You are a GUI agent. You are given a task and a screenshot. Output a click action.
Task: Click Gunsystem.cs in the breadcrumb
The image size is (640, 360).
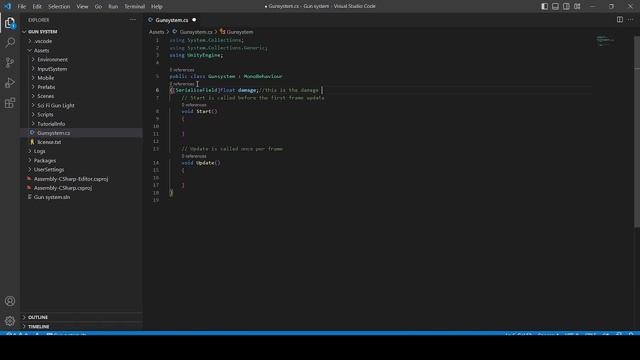196,32
